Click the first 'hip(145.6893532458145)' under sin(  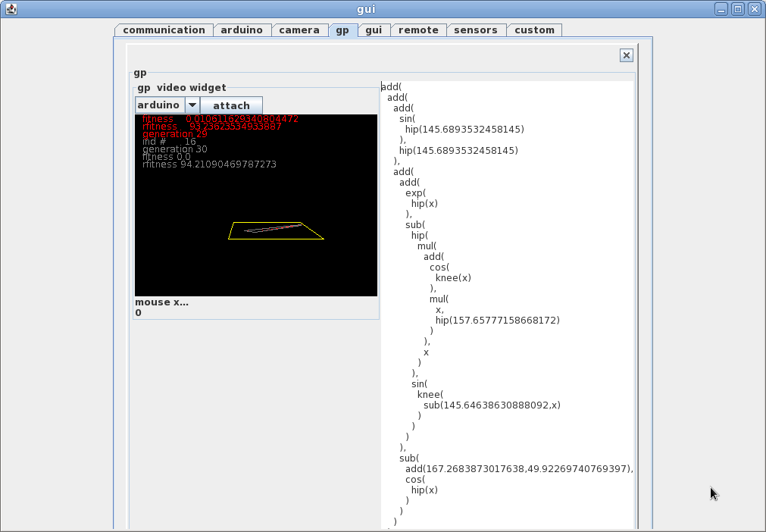coord(464,130)
